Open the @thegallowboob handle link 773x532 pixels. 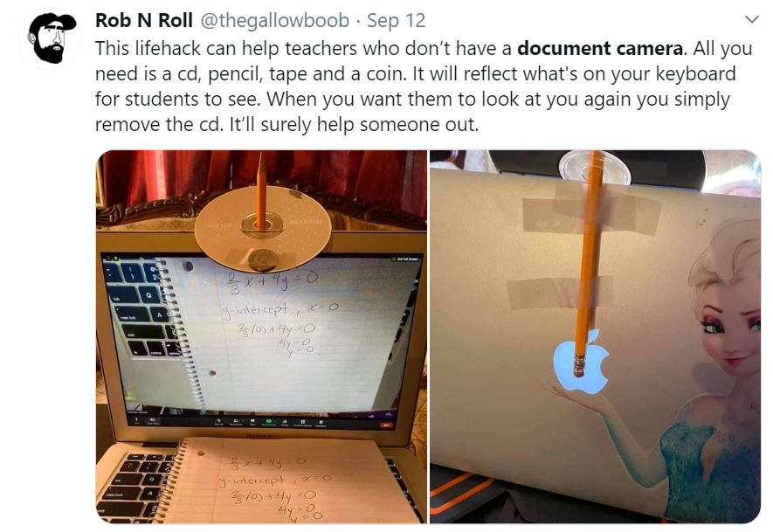pos(274,20)
